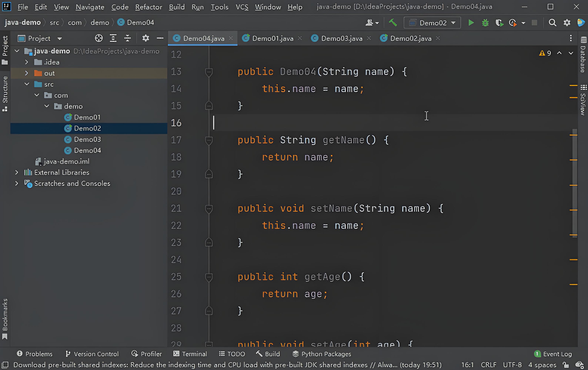Open the Refactor menu
588x370 pixels.
[148, 7]
